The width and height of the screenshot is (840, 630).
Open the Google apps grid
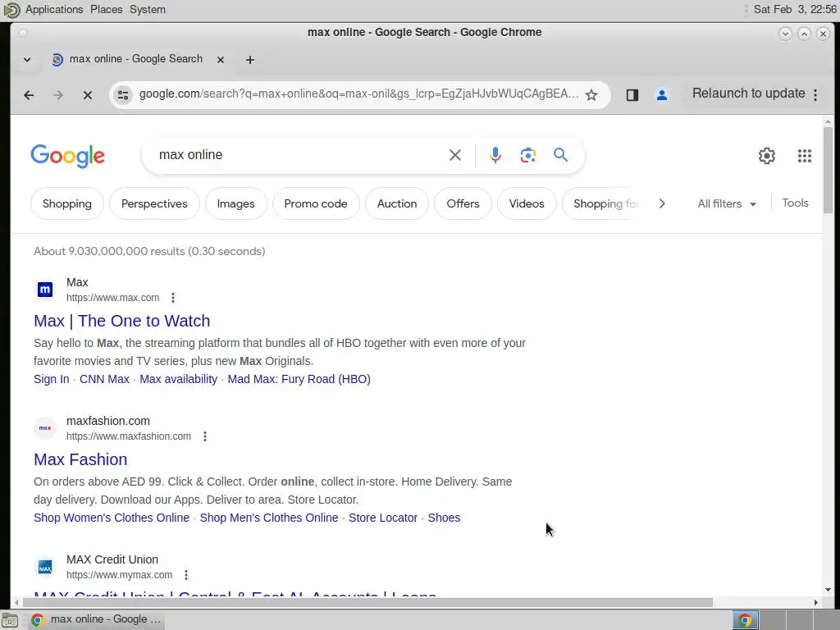tap(805, 156)
